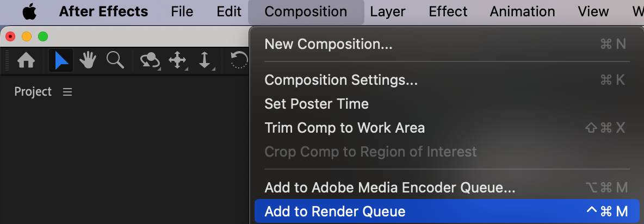The image size is (644, 224).
Task: Click the Project panel tab
Action: click(x=33, y=92)
